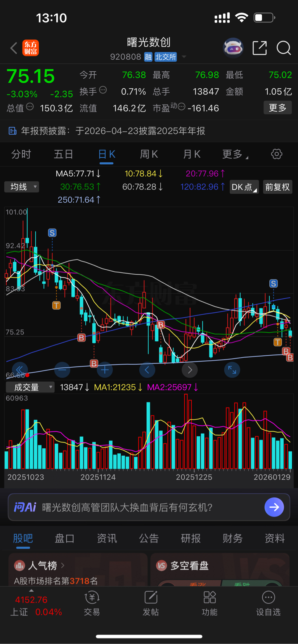The width and height of the screenshot is (298, 644).
Task: Tap the 问AI question input field
Action: tap(149, 507)
